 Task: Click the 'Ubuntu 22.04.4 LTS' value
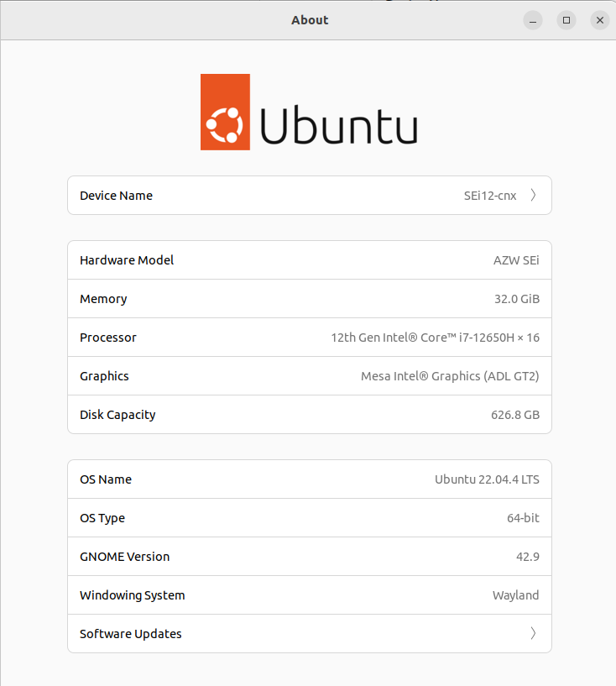pyautogui.click(x=487, y=479)
